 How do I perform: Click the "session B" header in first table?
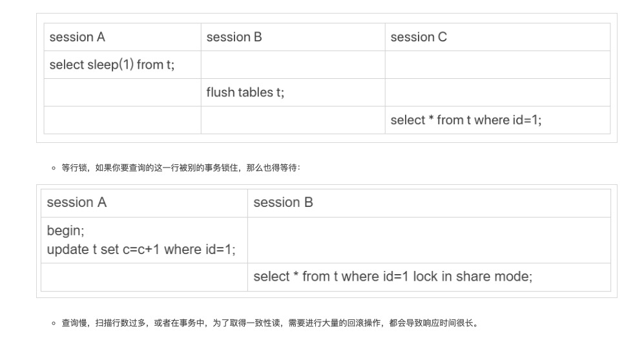pyautogui.click(x=293, y=37)
